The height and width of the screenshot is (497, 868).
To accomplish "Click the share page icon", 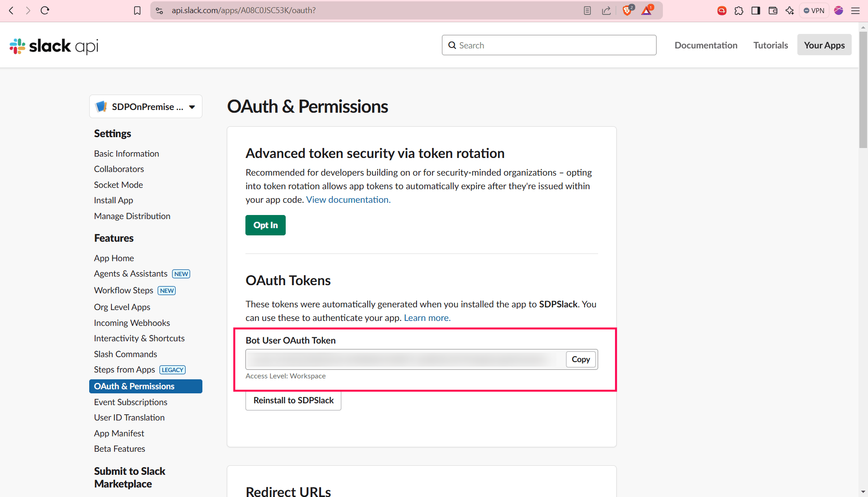I will [606, 10].
